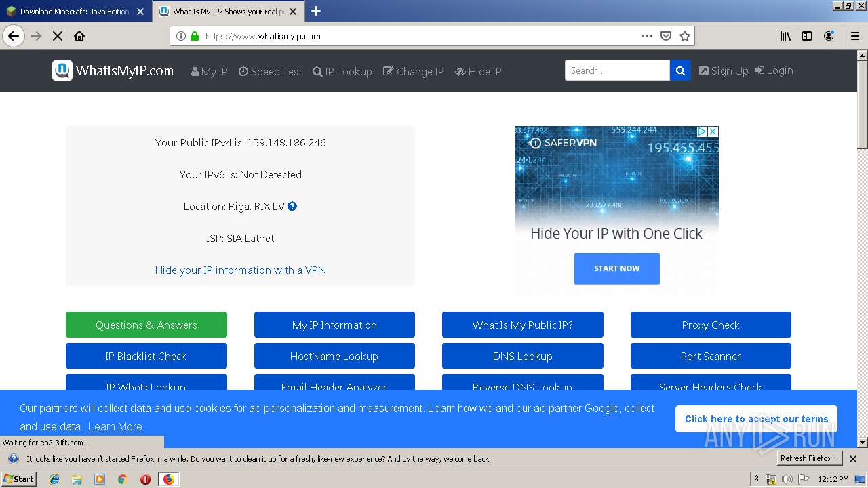The height and width of the screenshot is (488, 868).
Task: Accept terms in cookie banner
Action: [756, 419]
